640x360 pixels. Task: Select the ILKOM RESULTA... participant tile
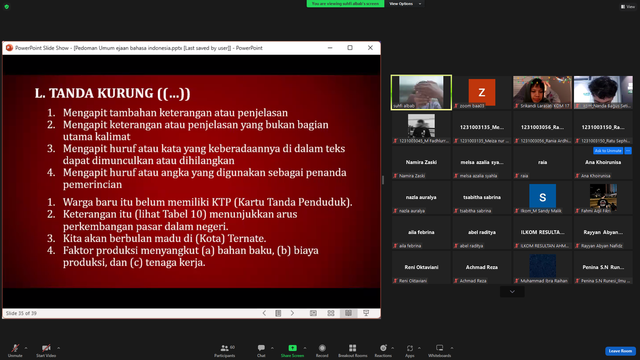tap(542, 233)
